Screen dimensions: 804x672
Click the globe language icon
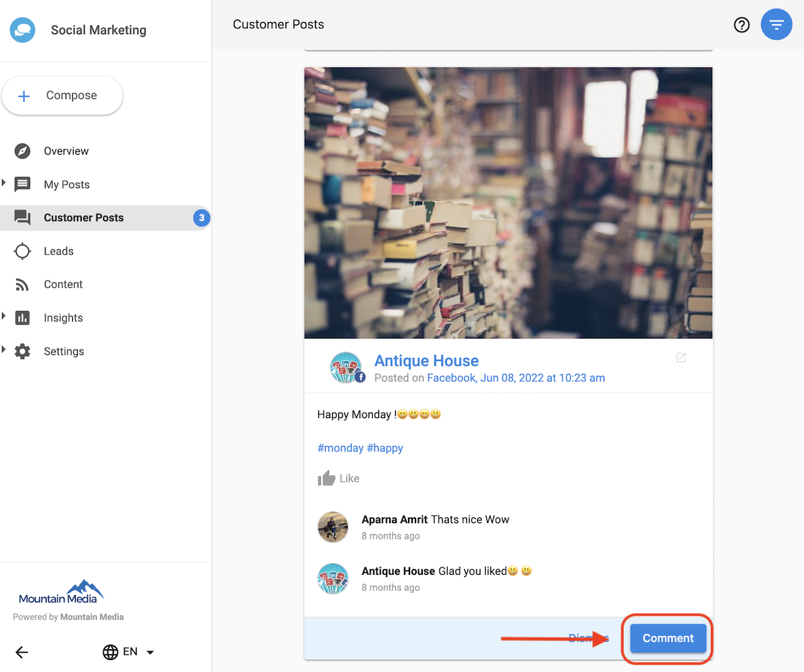(x=111, y=652)
